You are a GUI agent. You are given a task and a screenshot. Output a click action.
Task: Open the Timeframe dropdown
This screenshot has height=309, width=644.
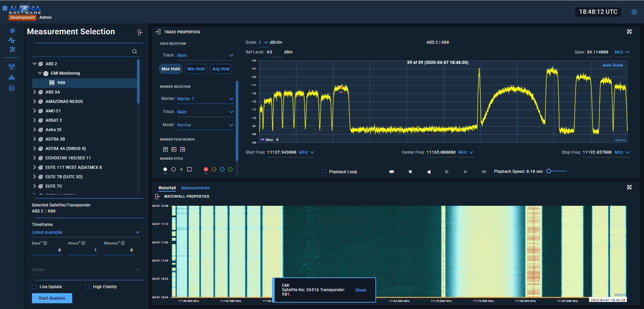coord(86,232)
